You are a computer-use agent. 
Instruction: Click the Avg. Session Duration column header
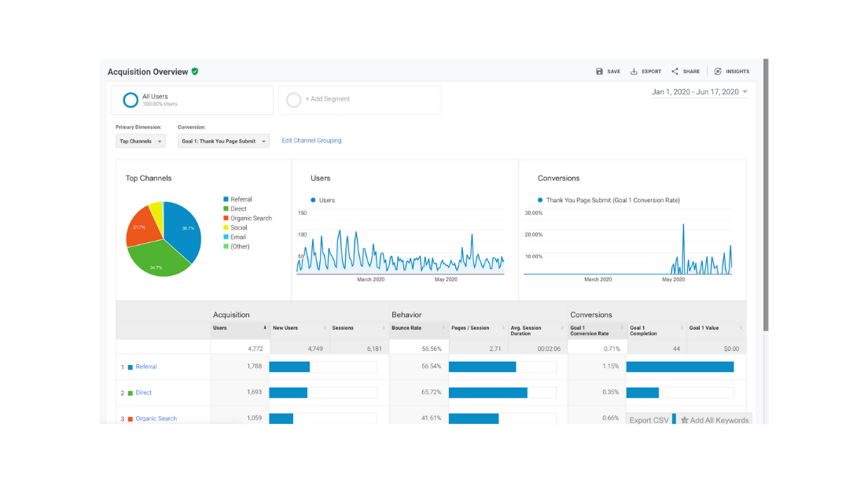[526, 330]
